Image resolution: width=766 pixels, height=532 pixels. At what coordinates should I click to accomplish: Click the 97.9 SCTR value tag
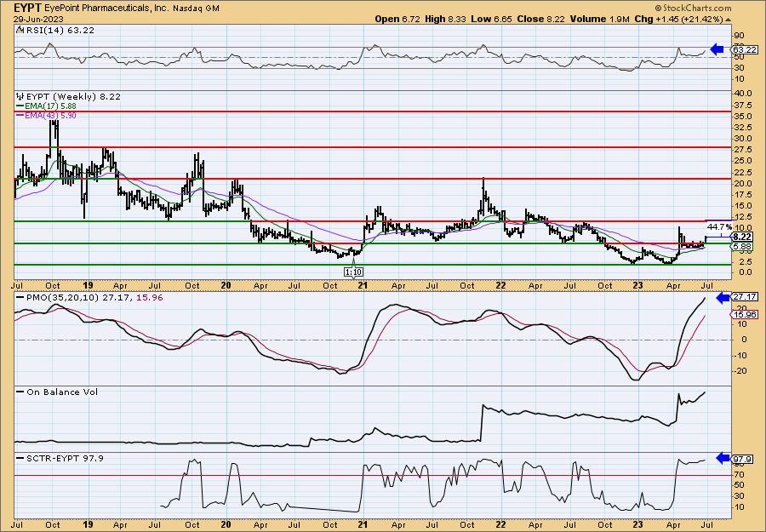pyautogui.click(x=742, y=459)
